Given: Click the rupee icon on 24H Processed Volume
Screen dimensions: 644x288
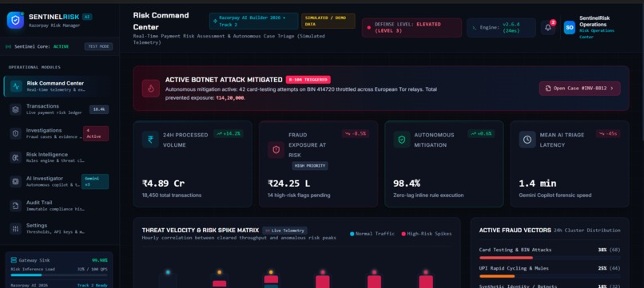Looking at the screenshot, I should click(x=150, y=140).
